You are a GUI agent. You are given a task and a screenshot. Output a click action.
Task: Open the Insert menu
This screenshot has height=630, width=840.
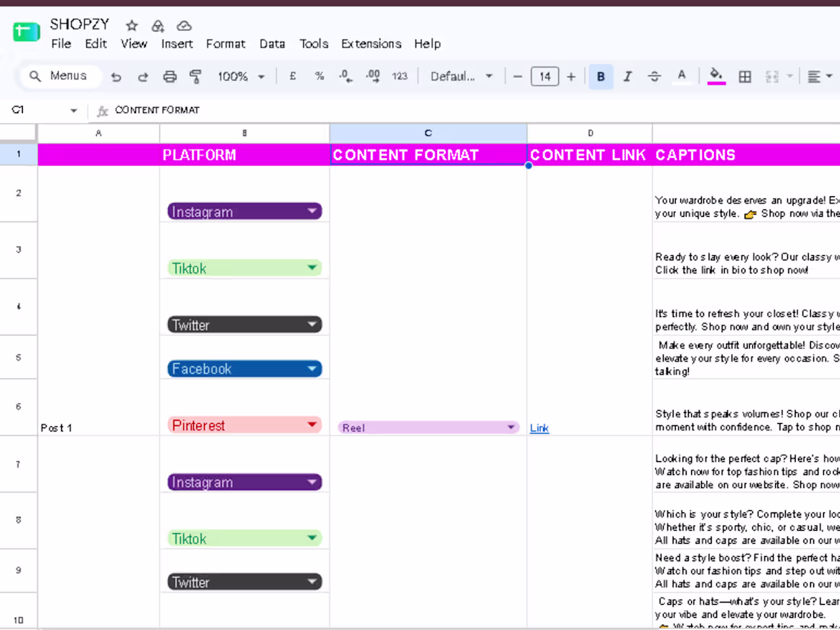[x=177, y=44]
